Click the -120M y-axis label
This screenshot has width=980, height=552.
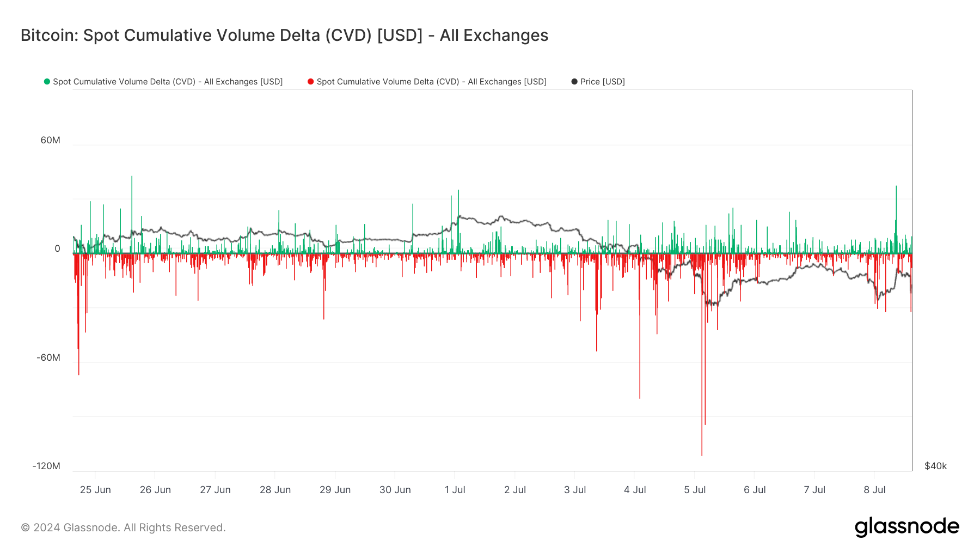[46, 466]
